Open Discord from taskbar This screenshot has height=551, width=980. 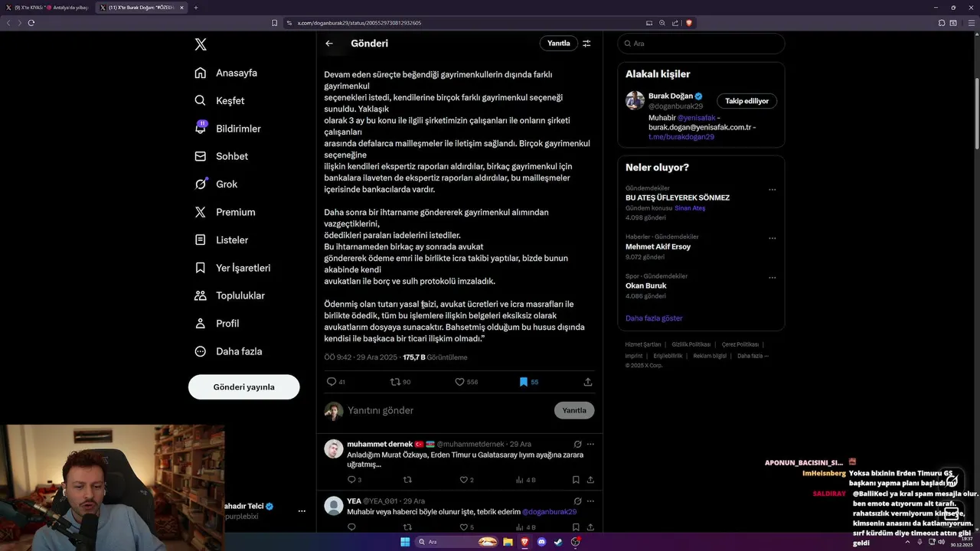(x=542, y=542)
